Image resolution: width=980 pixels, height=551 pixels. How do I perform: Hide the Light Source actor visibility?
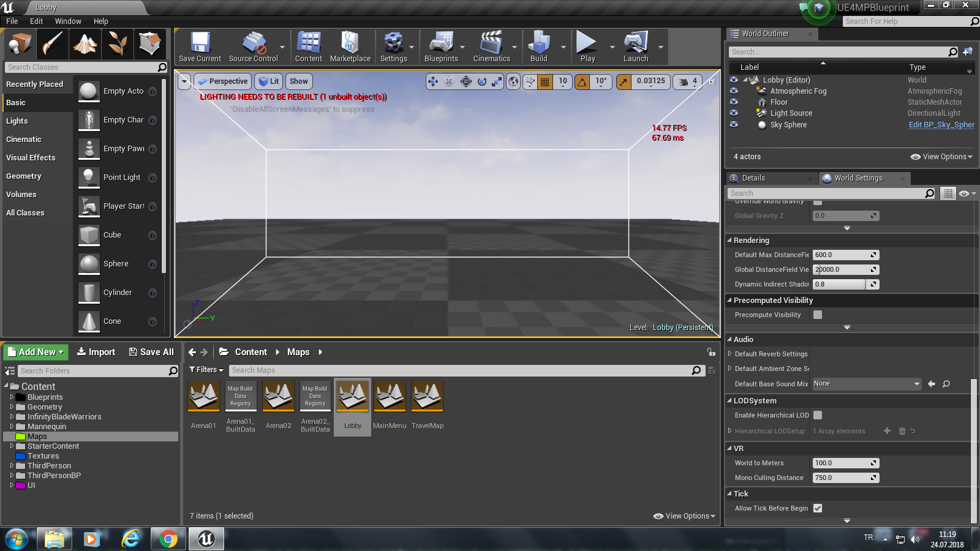734,113
